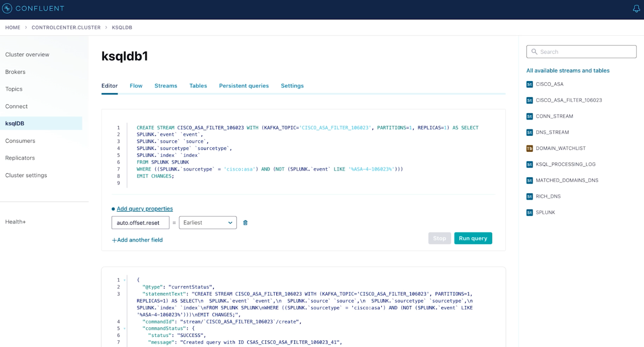Click the stream icon beside RICH_DNS
The image size is (644, 347).
pos(530,196)
